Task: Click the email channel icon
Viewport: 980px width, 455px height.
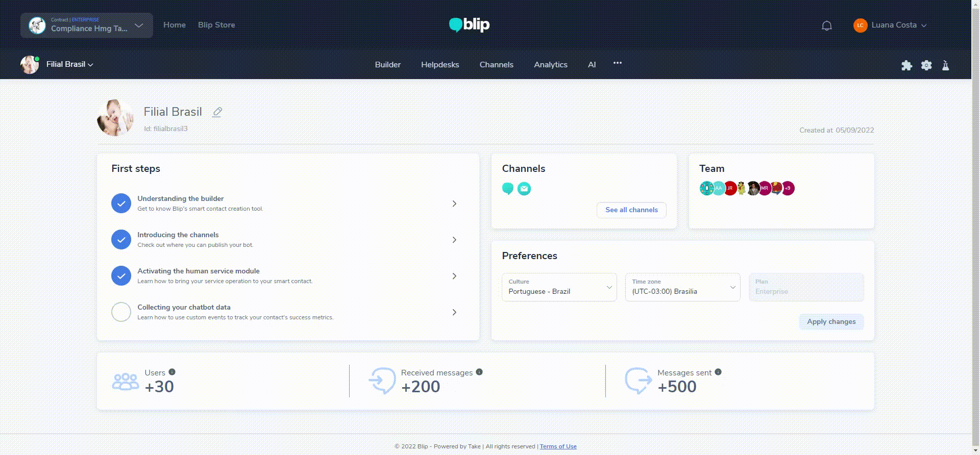Action: 524,189
